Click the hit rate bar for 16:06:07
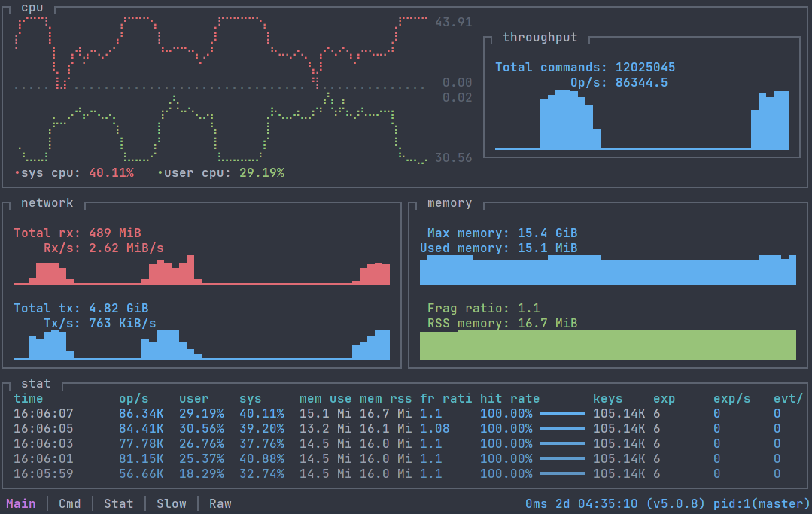The height and width of the screenshot is (514, 812). [563, 414]
